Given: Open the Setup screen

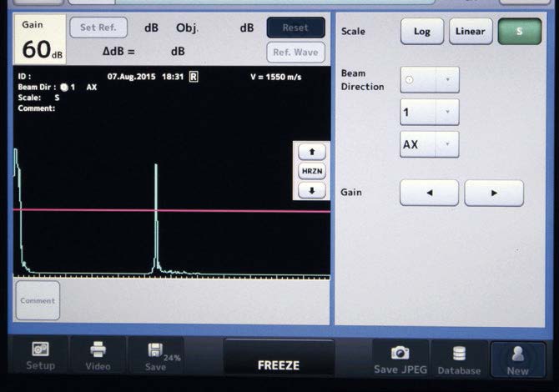Looking at the screenshot, I should point(40,355).
